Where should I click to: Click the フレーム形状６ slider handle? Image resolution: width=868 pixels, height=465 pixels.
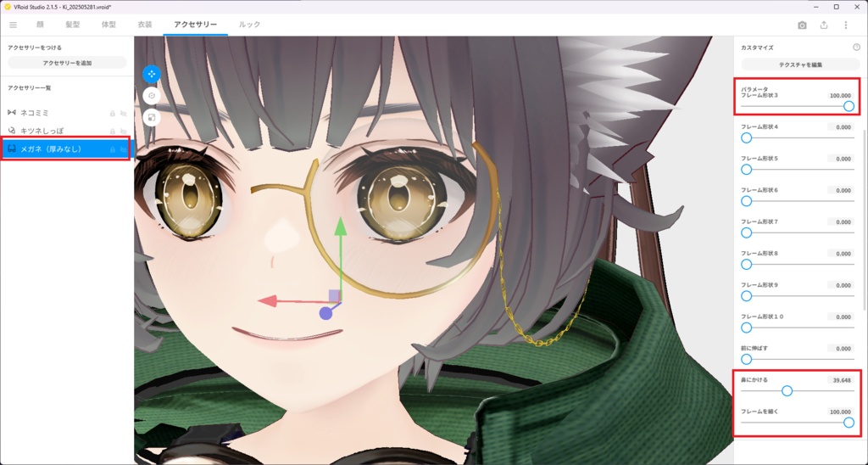pos(746,200)
